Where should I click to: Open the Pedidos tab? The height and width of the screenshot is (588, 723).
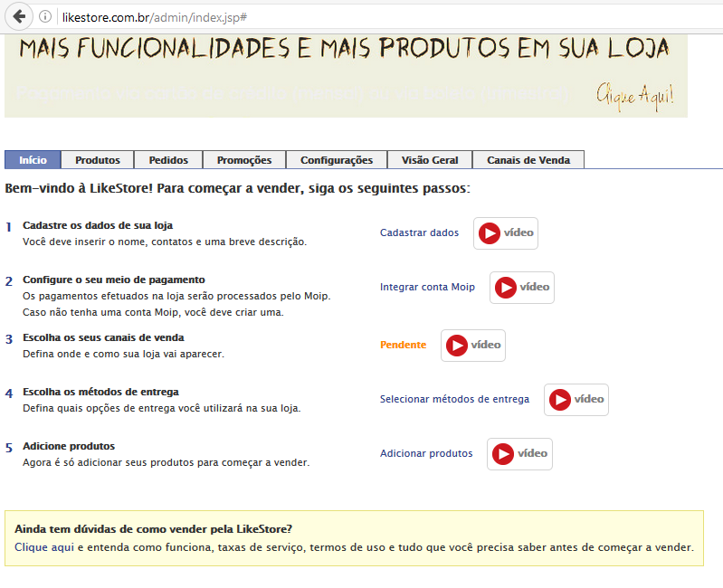[168, 160]
